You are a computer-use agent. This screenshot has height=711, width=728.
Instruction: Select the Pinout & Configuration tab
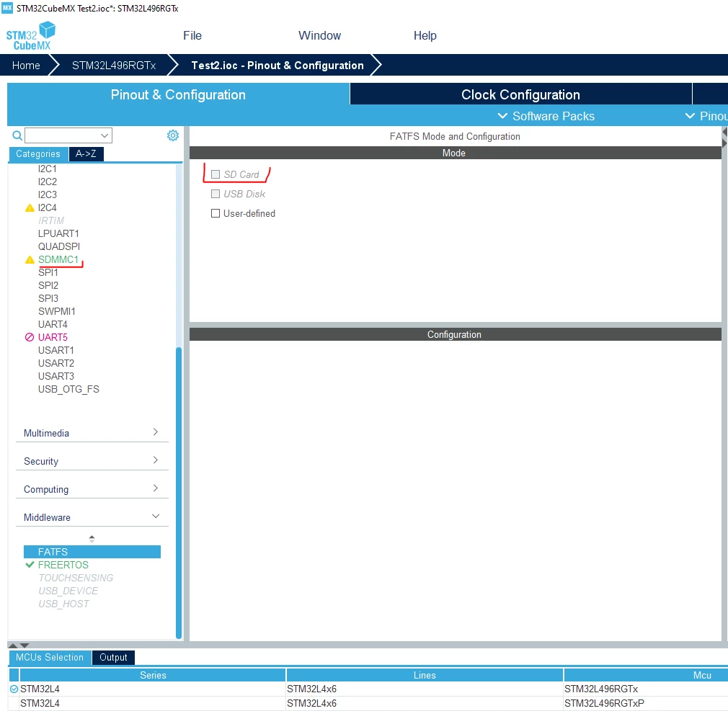[178, 94]
